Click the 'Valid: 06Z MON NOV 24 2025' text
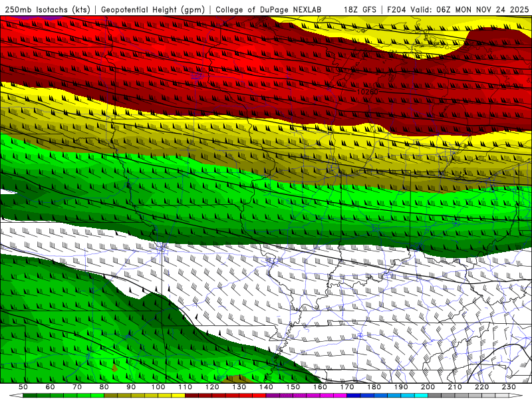 pyautogui.click(x=469, y=9)
